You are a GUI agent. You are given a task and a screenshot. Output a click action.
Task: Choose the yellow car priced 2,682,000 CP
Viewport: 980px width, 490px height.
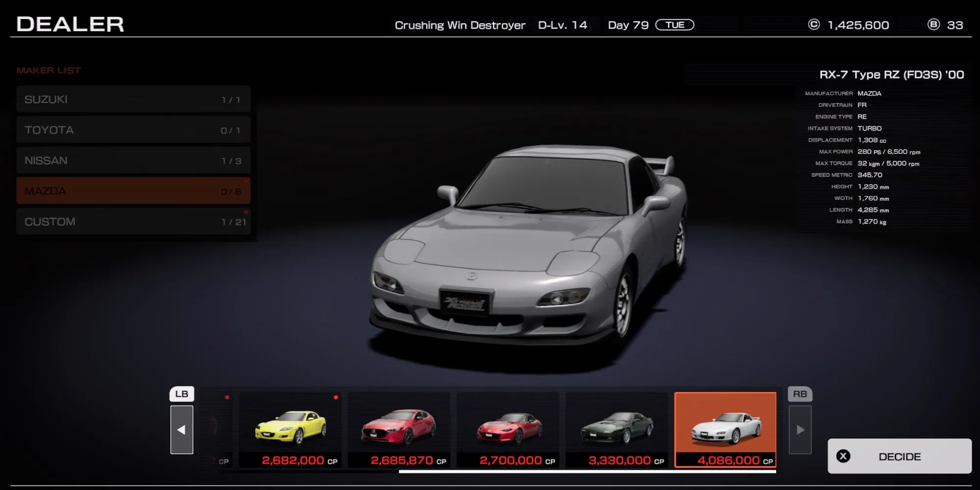point(291,430)
